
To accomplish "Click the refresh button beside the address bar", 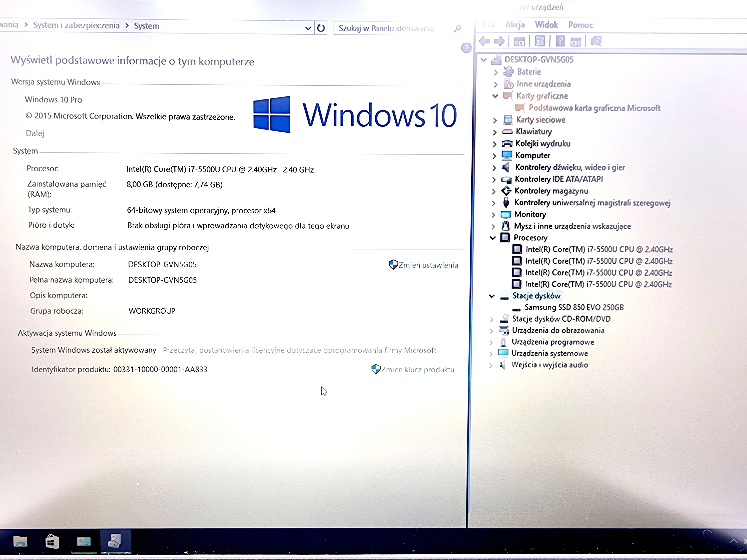I will coord(321,28).
